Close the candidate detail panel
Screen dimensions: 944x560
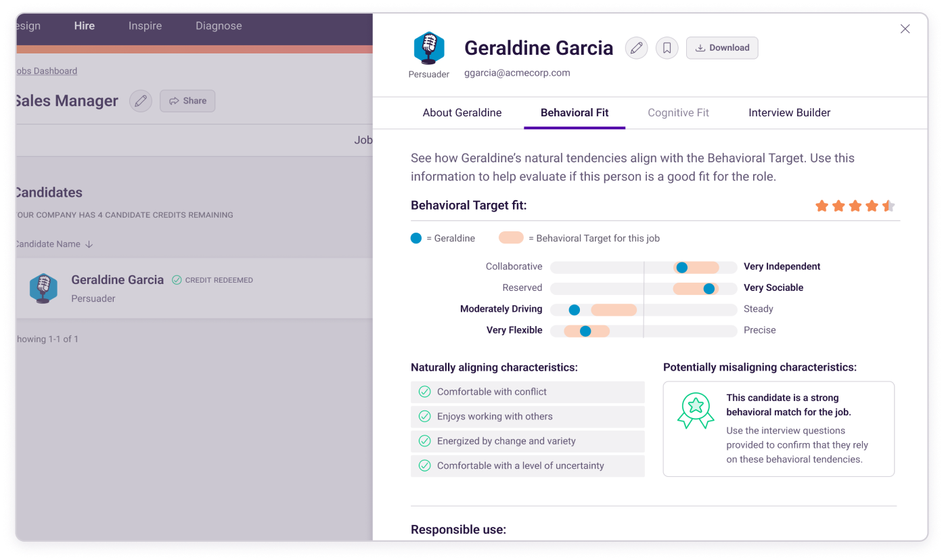(905, 29)
